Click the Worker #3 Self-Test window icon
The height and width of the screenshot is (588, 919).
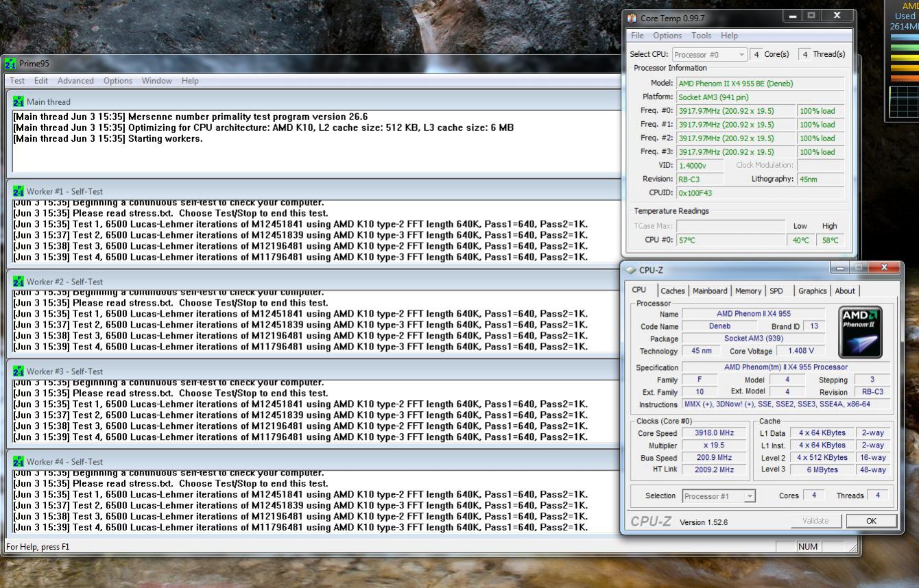(19, 371)
